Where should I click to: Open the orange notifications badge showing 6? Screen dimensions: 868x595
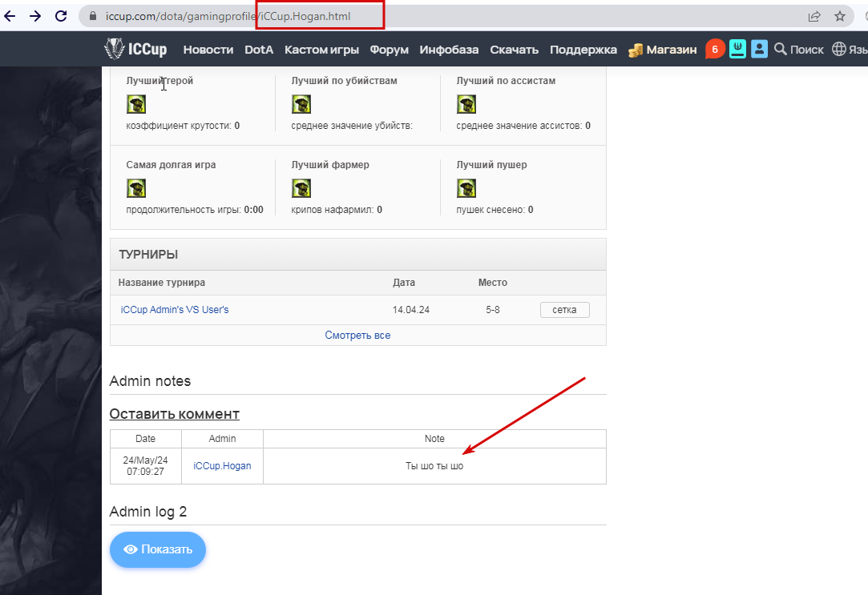715,49
